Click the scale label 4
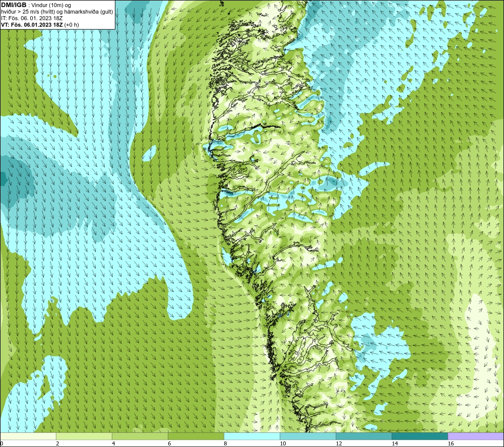The width and height of the screenshot is (504, 447). click(x=113, y=443)
